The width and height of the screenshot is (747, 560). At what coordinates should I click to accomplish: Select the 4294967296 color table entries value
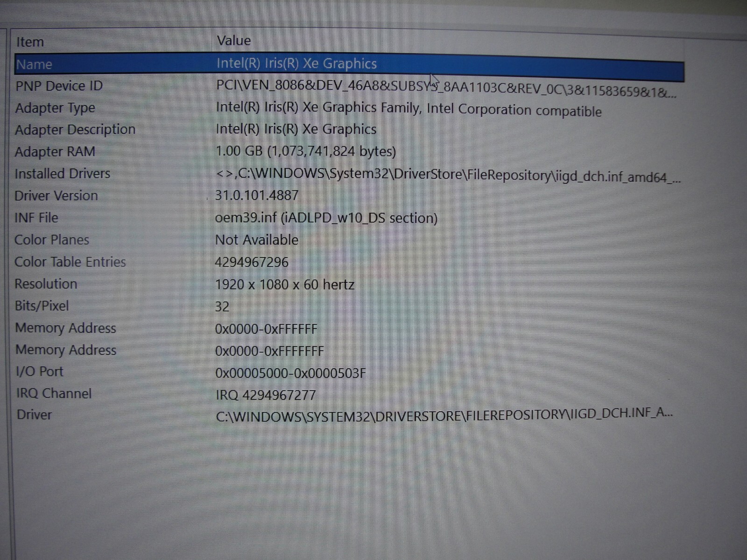pos(252,262)
